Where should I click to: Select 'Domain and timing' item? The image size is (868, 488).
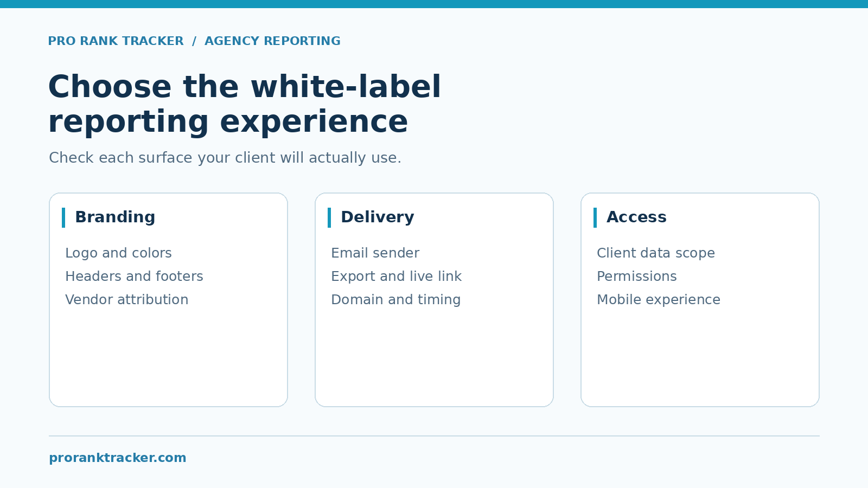(x=395, y=300)
